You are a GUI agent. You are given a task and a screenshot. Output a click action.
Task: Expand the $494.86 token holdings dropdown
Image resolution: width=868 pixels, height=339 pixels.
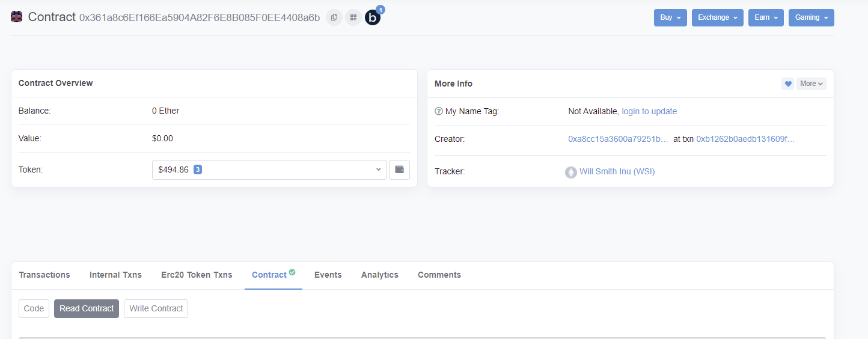click(x=269, y=169)
